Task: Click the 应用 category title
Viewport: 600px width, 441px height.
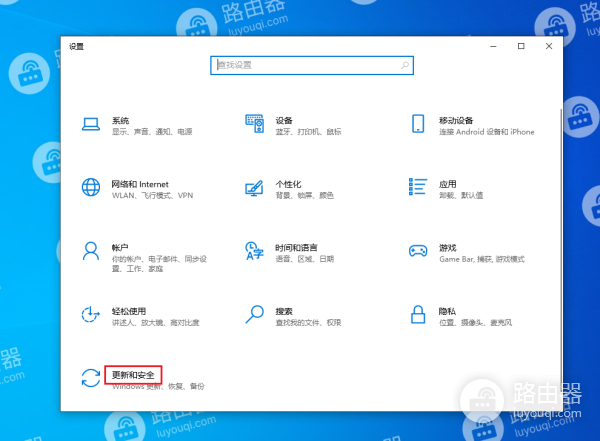Action: click(447, 184)
